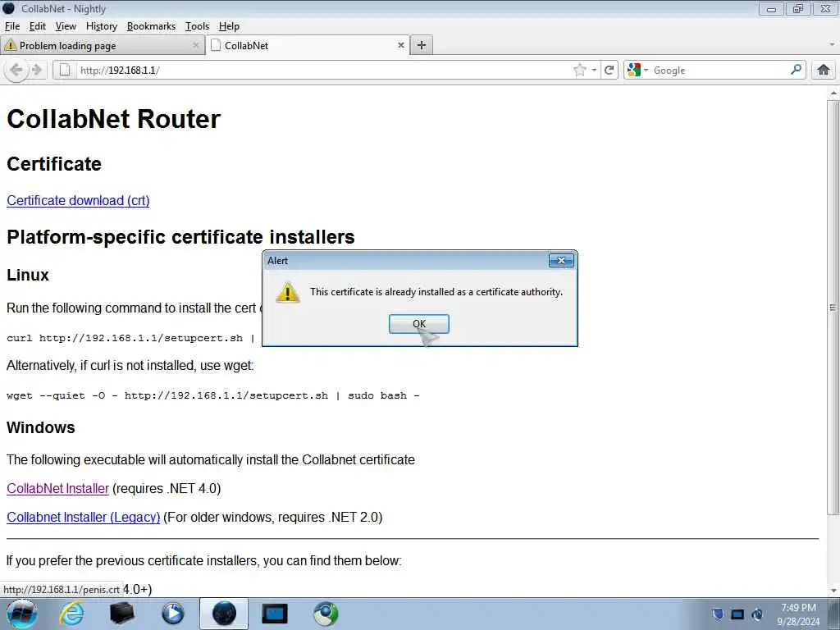Close the CollabNet tab
Image resolution: width=840 pixels, height=630 pixels.
(400, 46)
